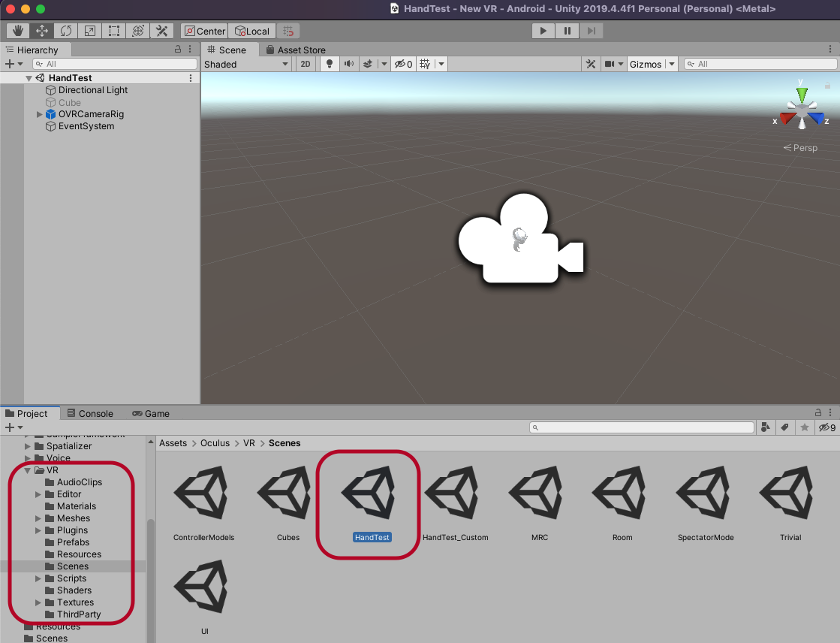Toggle scene audio

click(x=349, y=65)
